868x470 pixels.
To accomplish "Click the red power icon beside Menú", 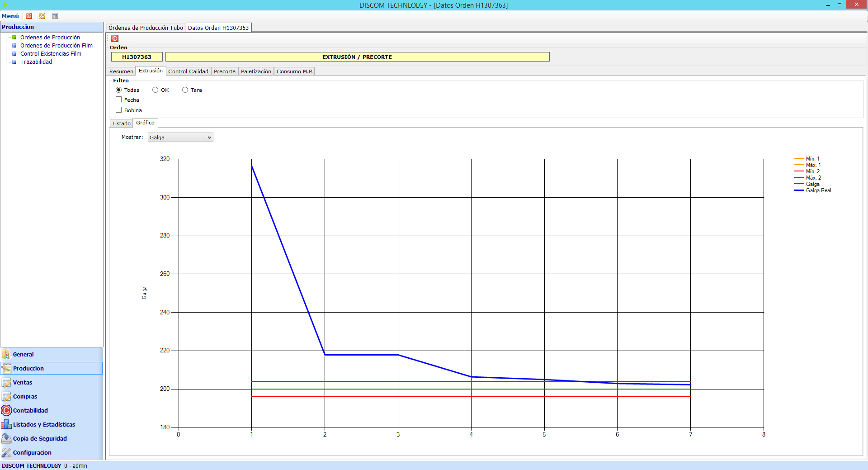I will tap(29, 16).
